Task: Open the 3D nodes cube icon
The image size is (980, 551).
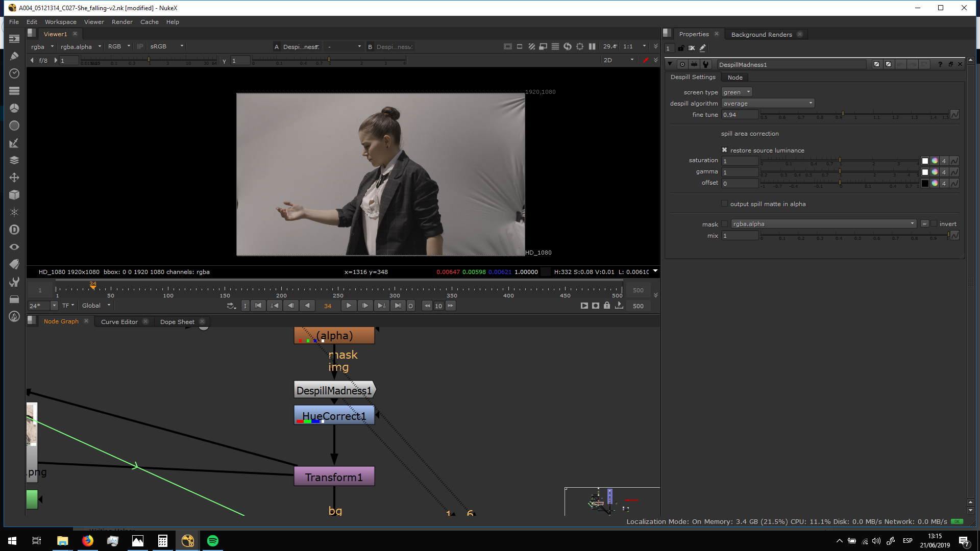Action: tap(14, 195)
